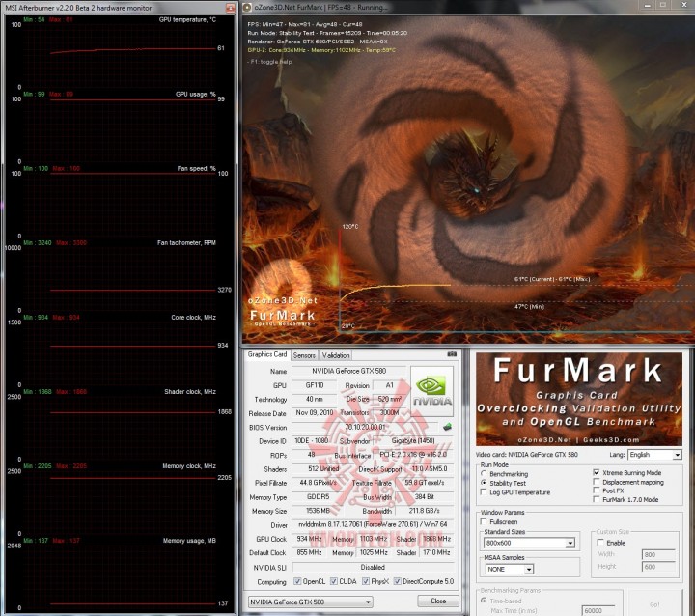The width and height of the screenshot is (695, 616).
Task: Click the Core clock graph in Afterburner
Action: 120,350
